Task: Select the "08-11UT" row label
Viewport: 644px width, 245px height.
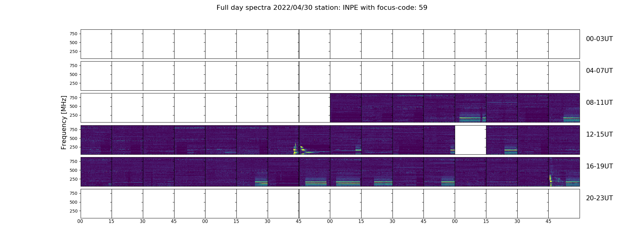Action: pos(599,103)
